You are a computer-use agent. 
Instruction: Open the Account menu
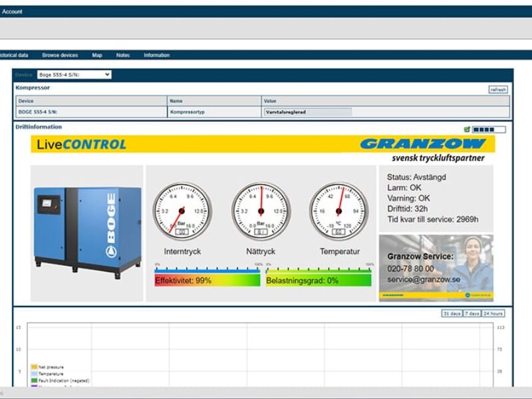pos(12,11)
